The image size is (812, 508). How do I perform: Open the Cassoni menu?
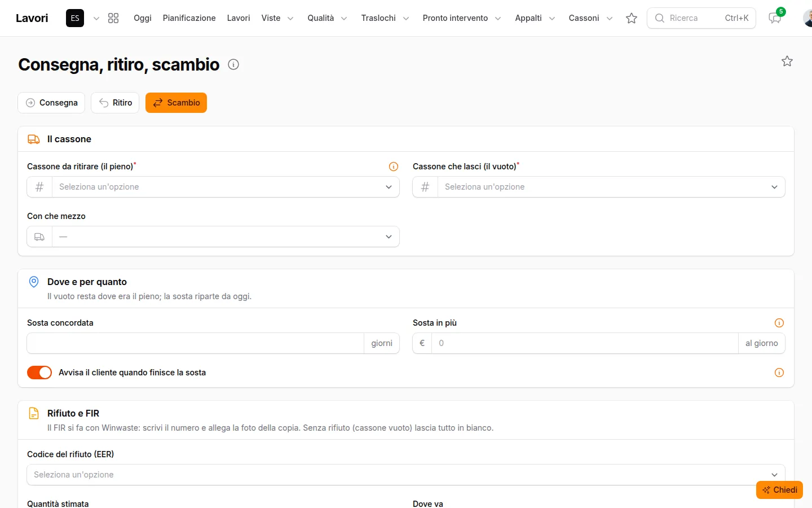point(590,18)
